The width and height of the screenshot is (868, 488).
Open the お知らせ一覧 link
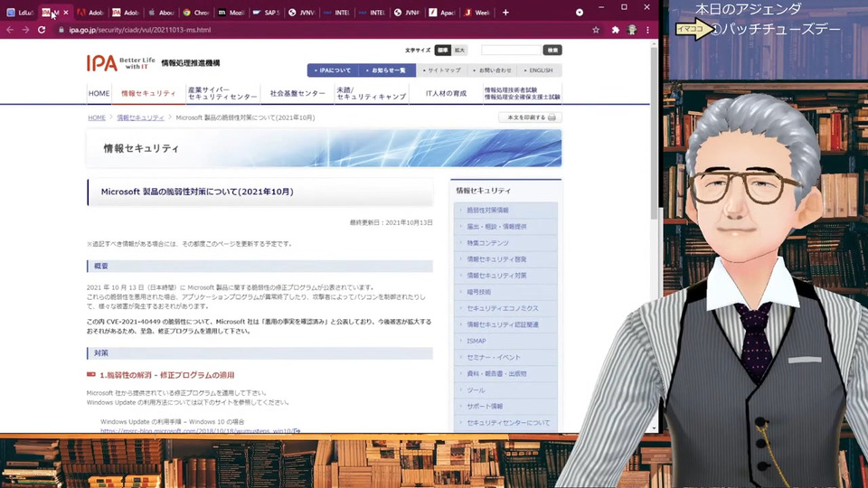(386, 70)
